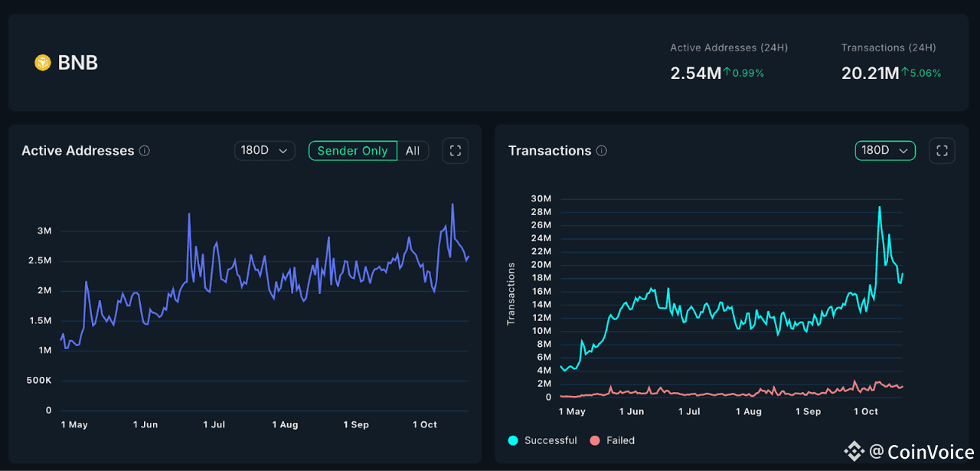Click the October peak on Transactions chart
980x471 pixels.
[x=879, y=207]
